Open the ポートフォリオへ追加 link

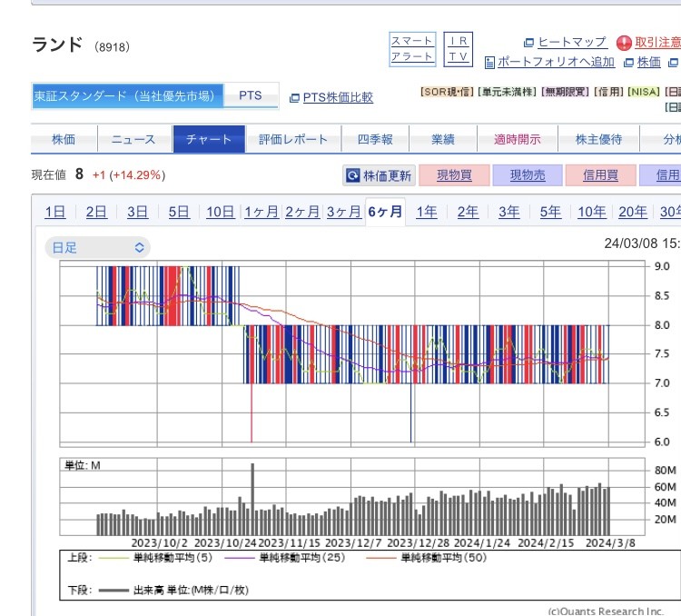click(556, 63)
